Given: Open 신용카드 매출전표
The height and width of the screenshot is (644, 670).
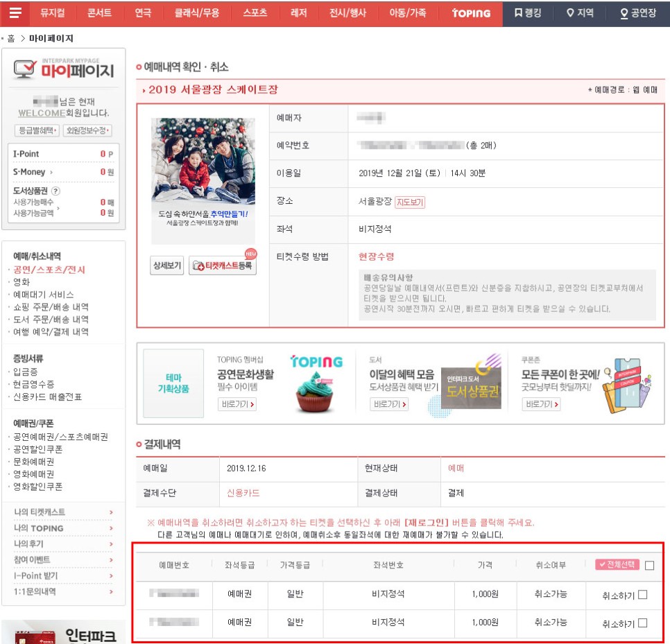Looking at the screenshot, I should click(47, 397).
